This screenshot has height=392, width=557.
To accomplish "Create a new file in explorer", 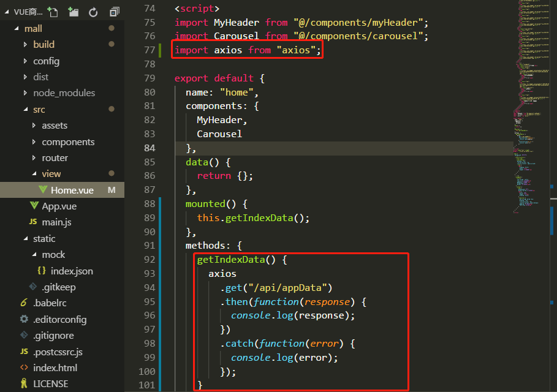I will 53,12.
